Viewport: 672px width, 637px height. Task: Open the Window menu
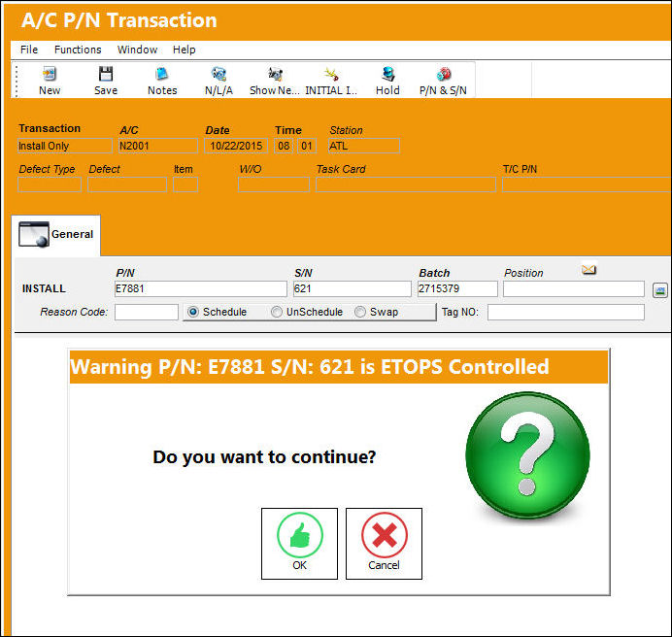coord(137,50)
